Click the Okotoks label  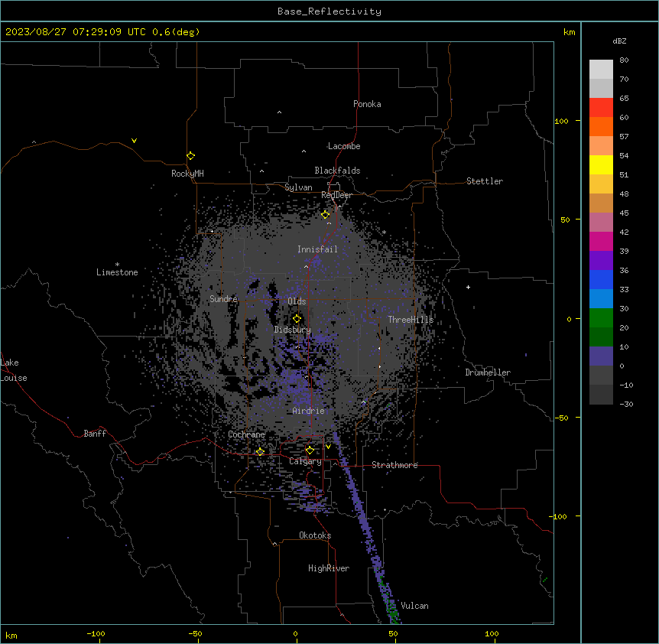[x=315, y=535]
